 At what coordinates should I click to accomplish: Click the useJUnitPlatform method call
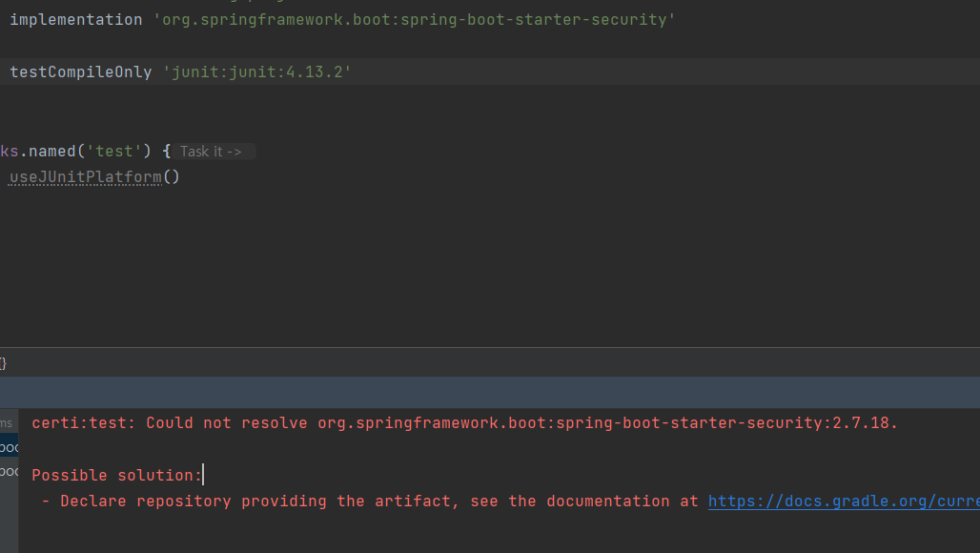click(85, 176)
